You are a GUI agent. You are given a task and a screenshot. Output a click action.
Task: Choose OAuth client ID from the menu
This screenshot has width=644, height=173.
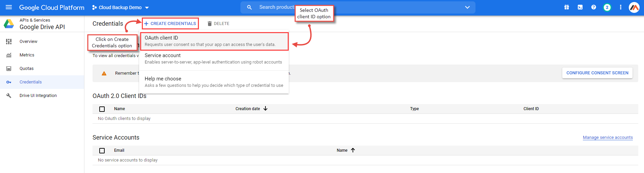(x=214, y=41)
